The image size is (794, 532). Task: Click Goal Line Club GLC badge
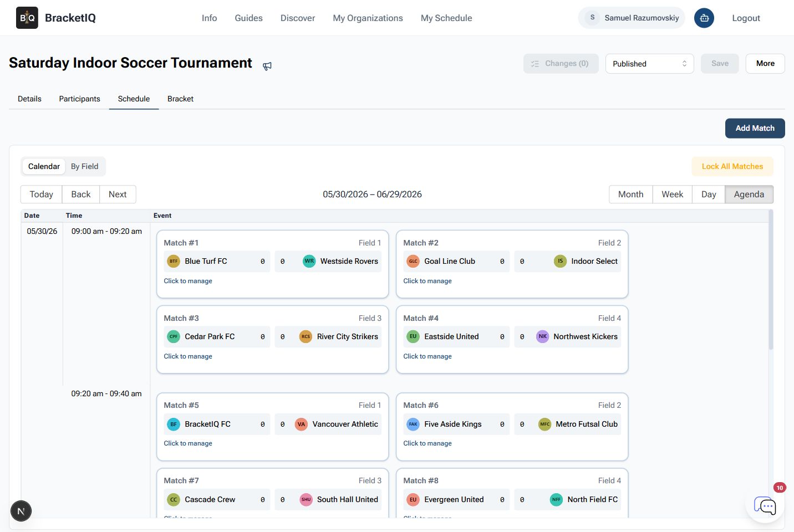point(413,261)
